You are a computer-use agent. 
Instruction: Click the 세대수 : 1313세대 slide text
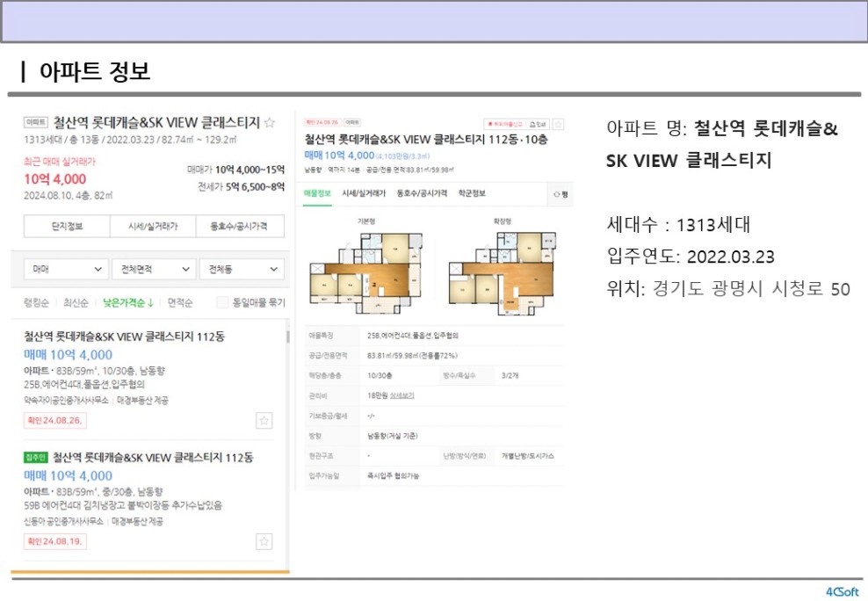(x=679, y=225)
